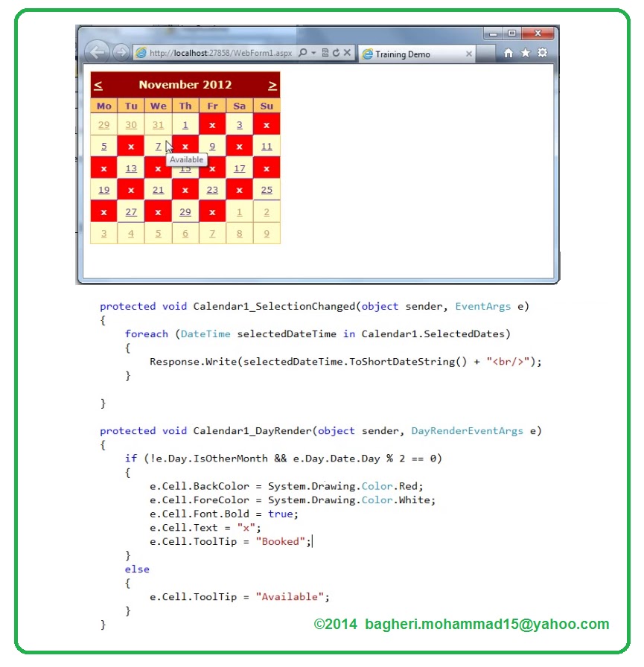
Task: Select November 19 in the calendar
Action: click(x=103, y=190)
